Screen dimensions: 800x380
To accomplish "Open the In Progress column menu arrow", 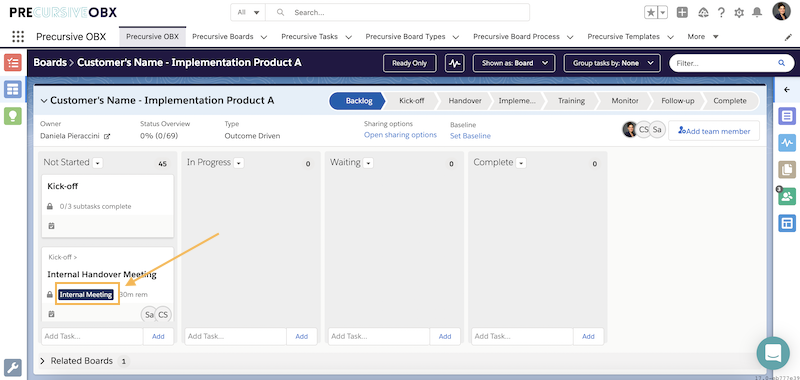I will (239, 163).
